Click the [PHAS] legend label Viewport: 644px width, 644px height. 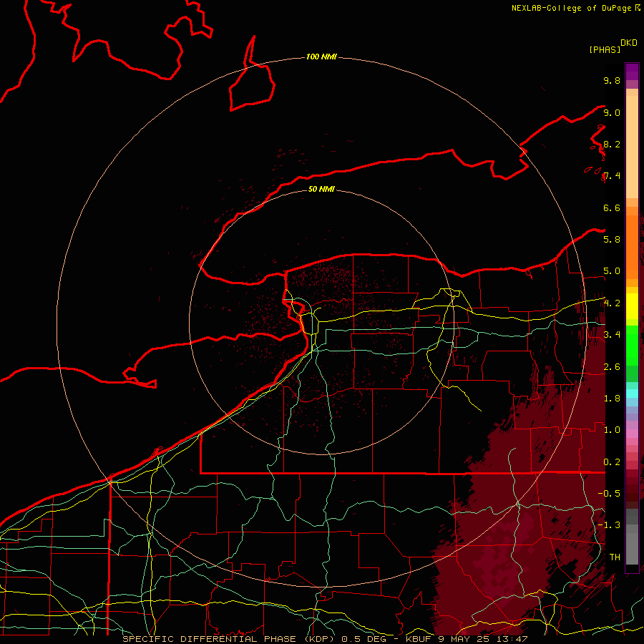(x=605, y=49)
